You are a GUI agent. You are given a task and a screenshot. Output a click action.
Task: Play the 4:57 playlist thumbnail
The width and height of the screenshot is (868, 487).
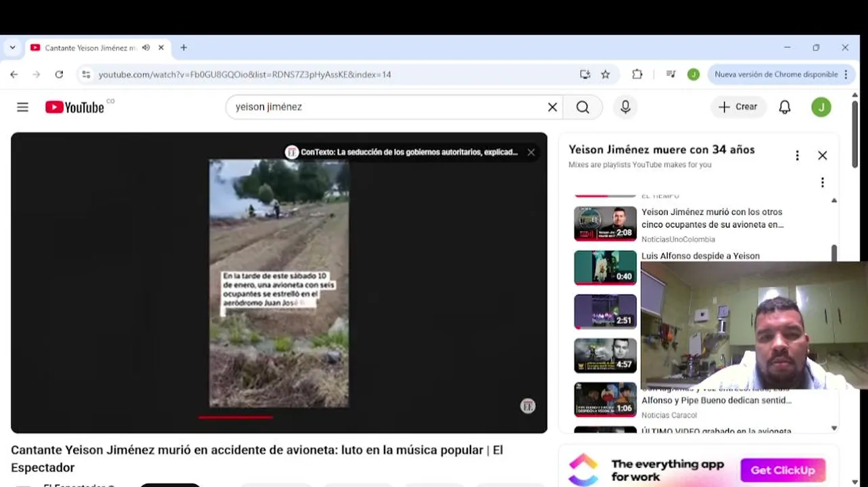click(605, 355)
